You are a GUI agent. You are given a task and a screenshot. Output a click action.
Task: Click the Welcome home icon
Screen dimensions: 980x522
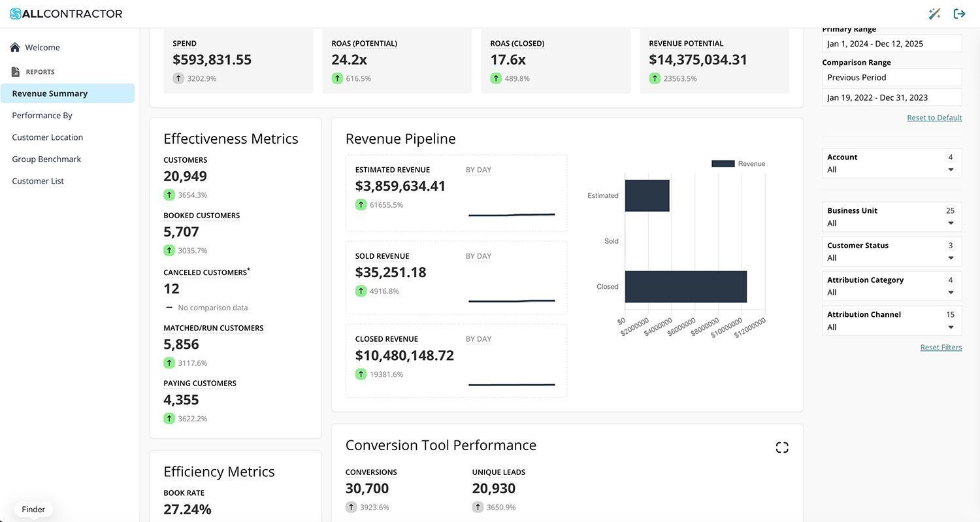tap(15, 47)
